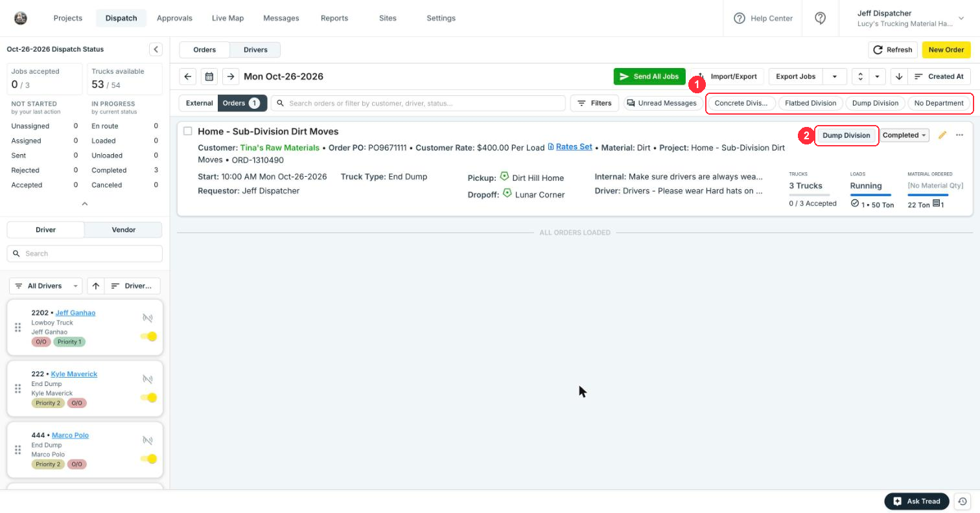The image size is (980, 513).
Task: Open the Export Jobs dropdown arrow
Action: 835,76
